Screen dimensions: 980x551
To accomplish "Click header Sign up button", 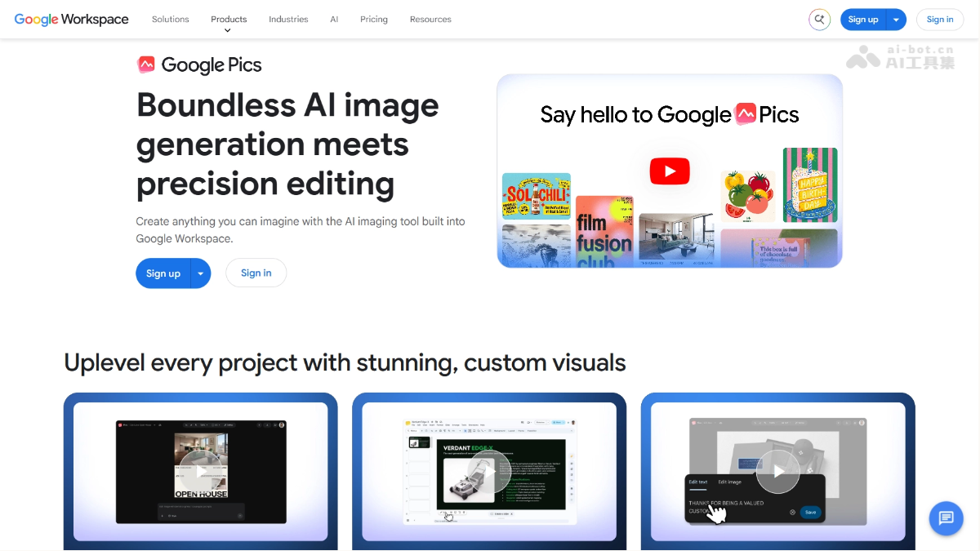I will pos(863,20).
